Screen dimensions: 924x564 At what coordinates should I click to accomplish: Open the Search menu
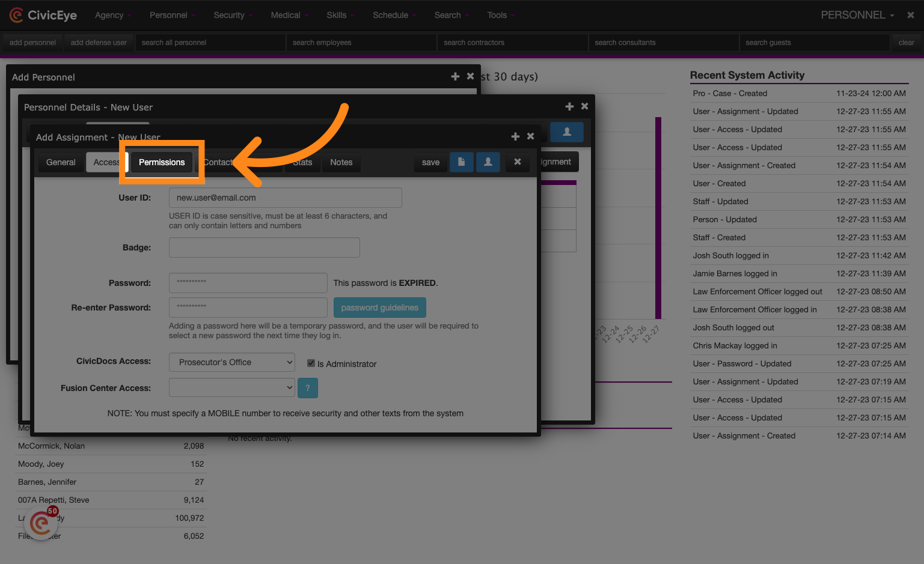tap(451, 15)
